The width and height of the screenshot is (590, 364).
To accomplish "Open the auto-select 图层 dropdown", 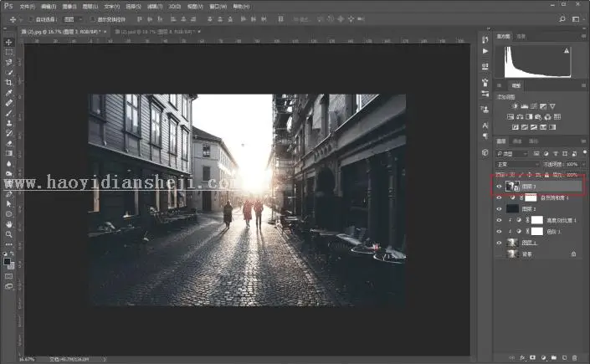I will pyautogui.click(x=73, y=19).
